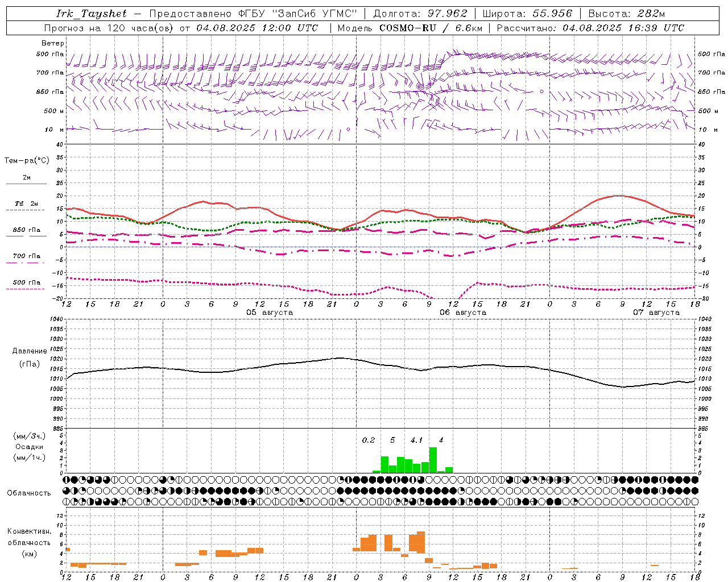Viewport: 728px width, 582px height.
Task: Click the tallest green precipitation bar
Action: pyautogui.click(x=433, y=460)
